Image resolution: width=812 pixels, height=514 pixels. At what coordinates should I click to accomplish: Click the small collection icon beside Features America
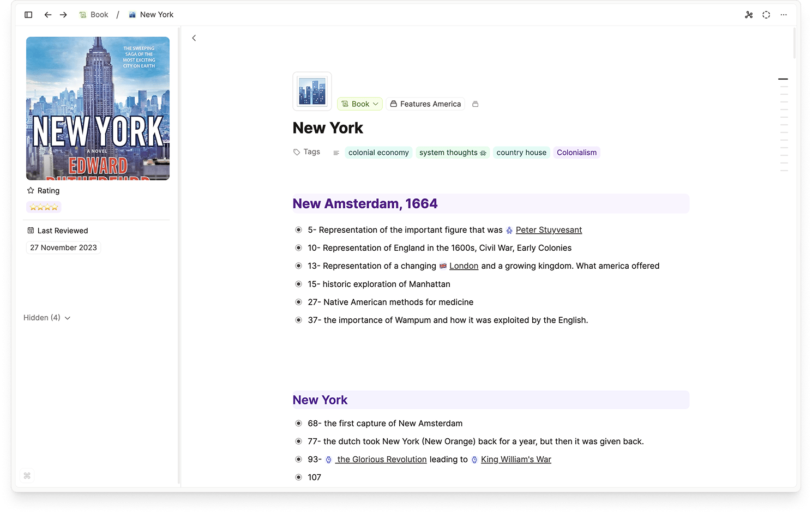tap(475, 104)
